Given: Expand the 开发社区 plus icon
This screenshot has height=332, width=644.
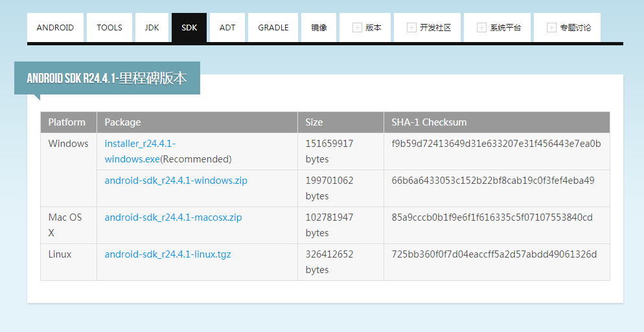Looking at the screenshot, I should pyautogui.click(x=411, y=27).
